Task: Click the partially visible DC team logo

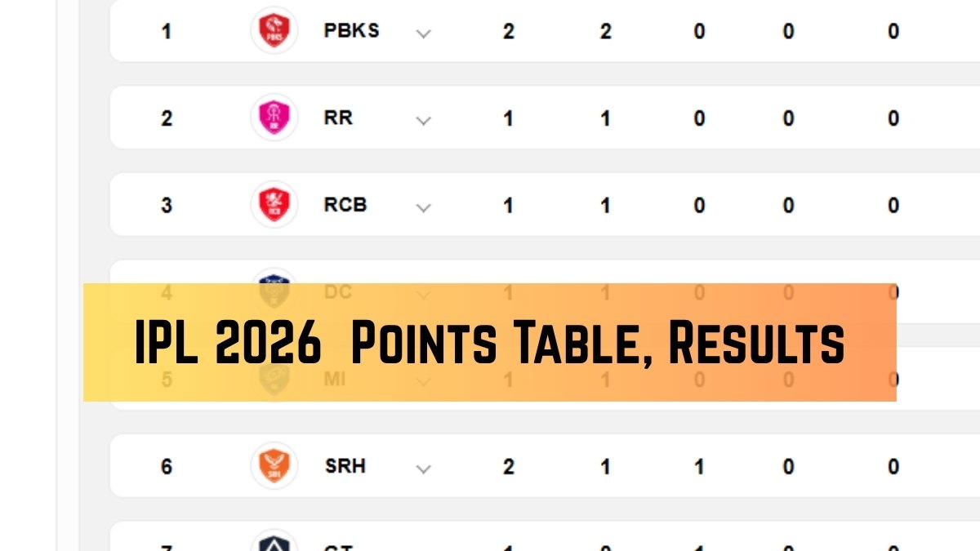Action: coord(274,278)
